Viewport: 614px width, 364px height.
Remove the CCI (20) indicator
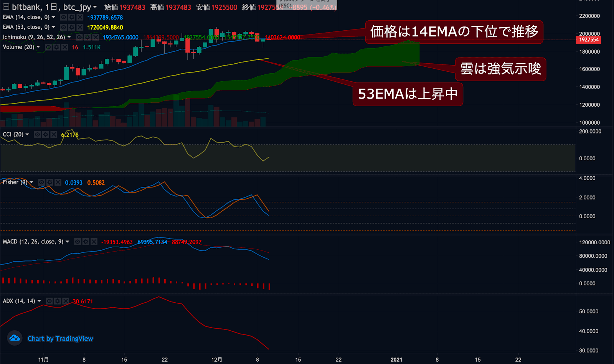tap(54, 134)
